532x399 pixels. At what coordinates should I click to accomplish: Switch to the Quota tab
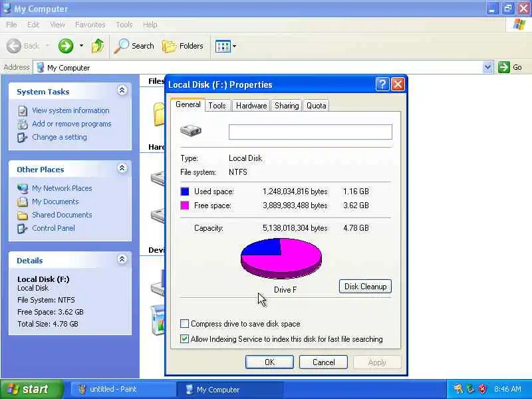pyautogui.click(x=317, y=106)
